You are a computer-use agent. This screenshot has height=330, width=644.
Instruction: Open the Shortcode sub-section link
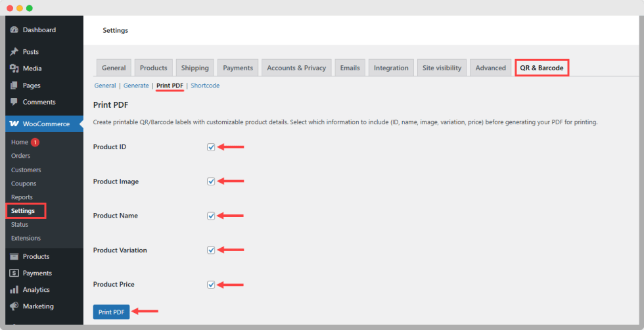coord(205,85)
